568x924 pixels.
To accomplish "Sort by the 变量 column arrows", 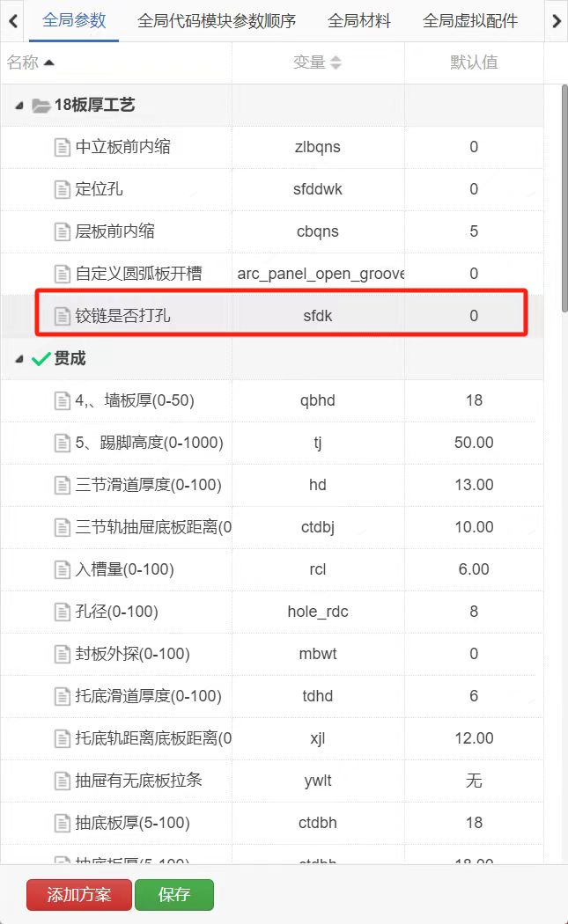I will pos(336,62).
